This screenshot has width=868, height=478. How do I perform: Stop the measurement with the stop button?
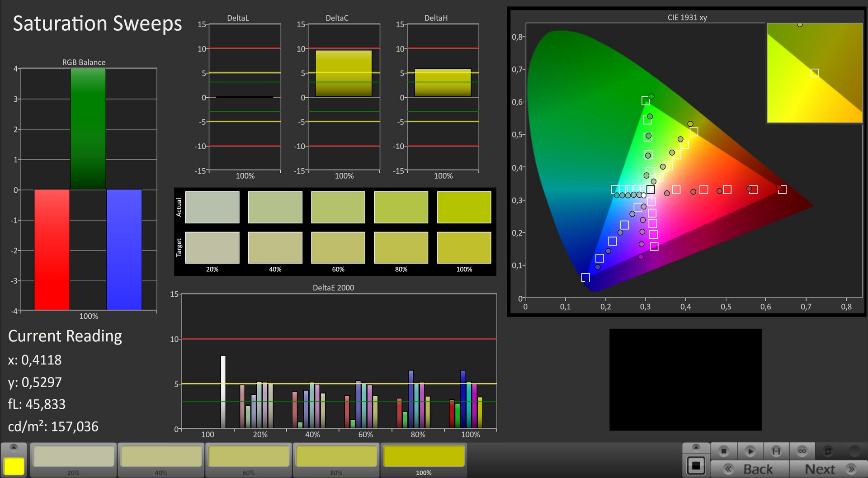pos(724,451)
